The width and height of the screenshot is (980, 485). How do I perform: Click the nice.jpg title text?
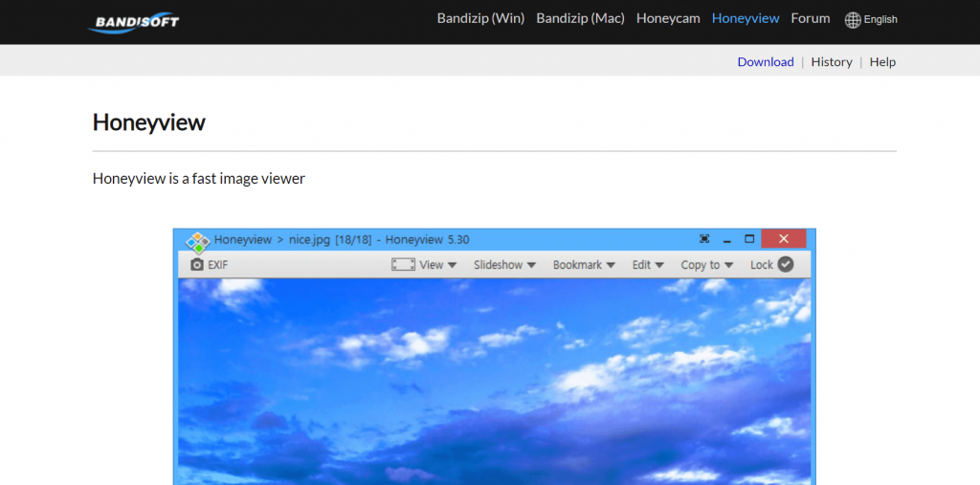coord(309,240)
